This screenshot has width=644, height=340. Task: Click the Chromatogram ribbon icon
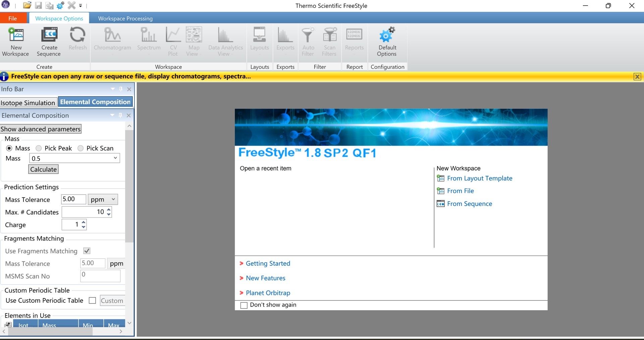point(112,35)
